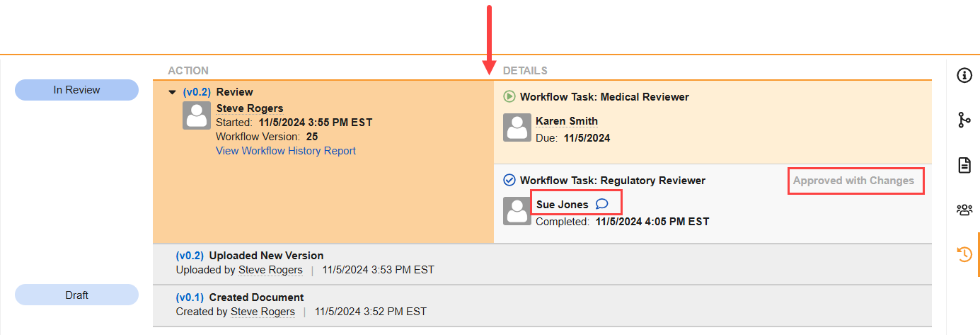Open View Workflow History Report link
980x335 pixels.
pyautogui.click(x=285, y=151)
